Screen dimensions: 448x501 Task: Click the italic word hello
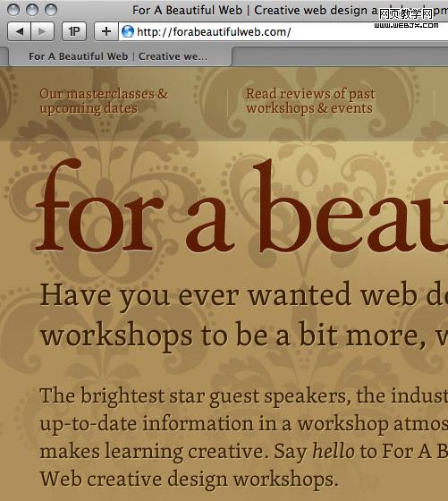[x=334, y=451]
